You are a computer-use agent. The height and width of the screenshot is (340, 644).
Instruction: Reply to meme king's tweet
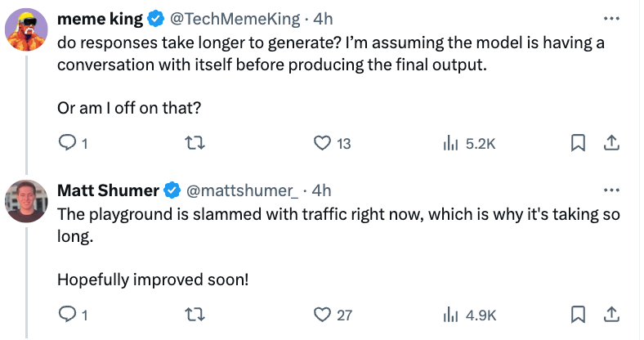point(67,143)
